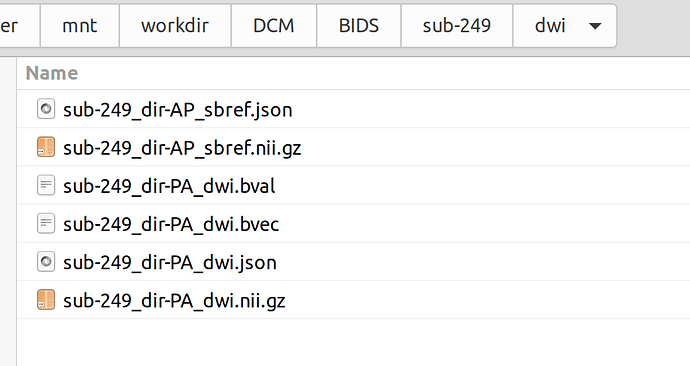Click the sub-249_dir-PA_dwi.nii.gz archive icon
Viewport: 690px width, 366px height.
[x=46, y=300]
